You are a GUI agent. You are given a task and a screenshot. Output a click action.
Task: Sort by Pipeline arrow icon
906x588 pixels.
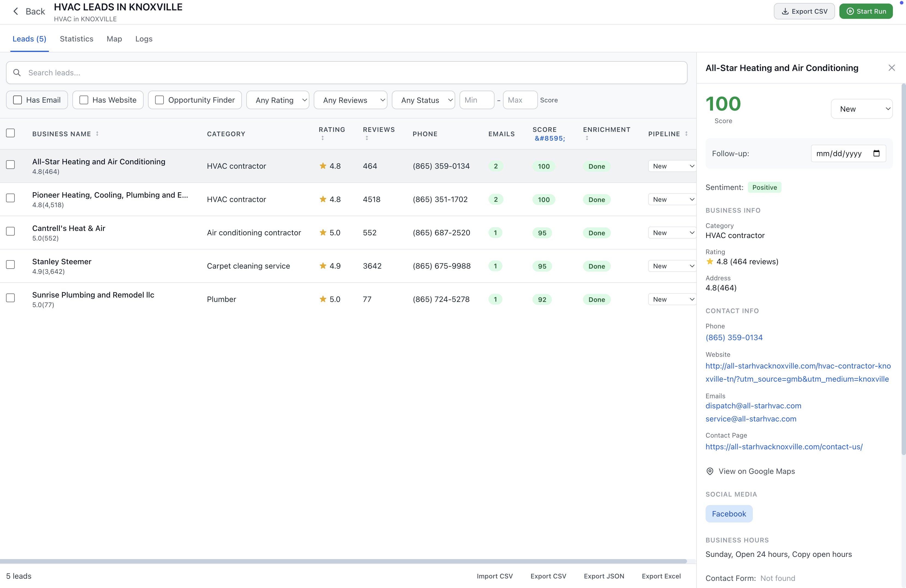click(686, 133)
